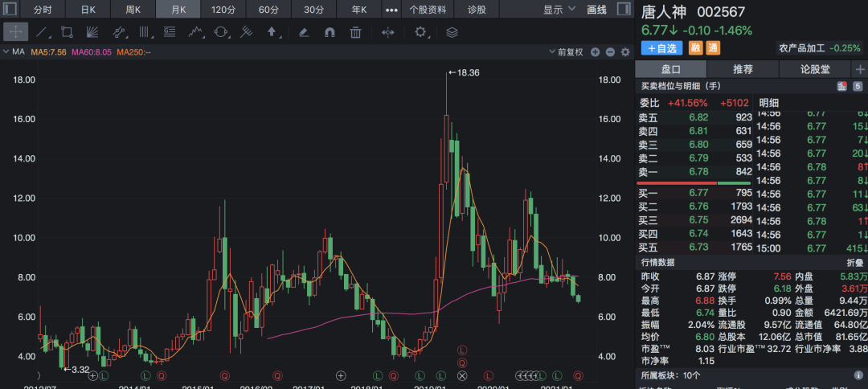868x389 pixels.
Task: Click the 卖一 6.78 ask price row
Action: click(695, 172)
